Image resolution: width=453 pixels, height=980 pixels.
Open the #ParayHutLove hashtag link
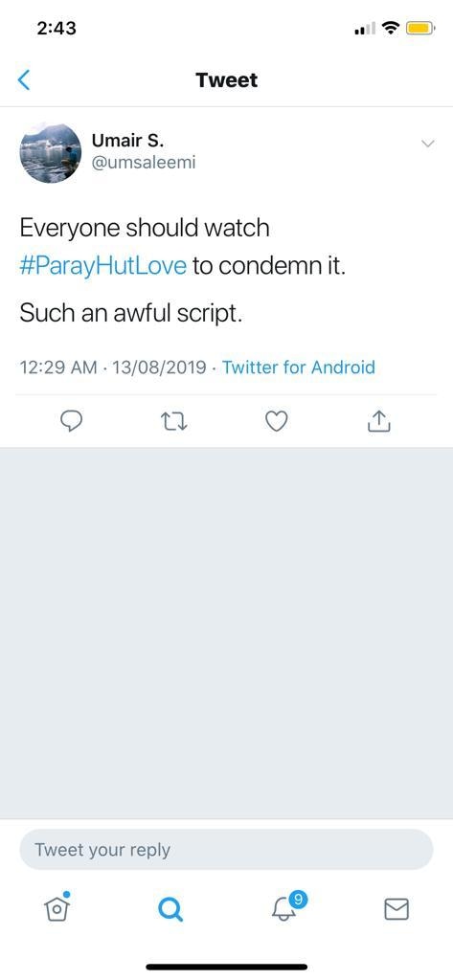point(103,267)
